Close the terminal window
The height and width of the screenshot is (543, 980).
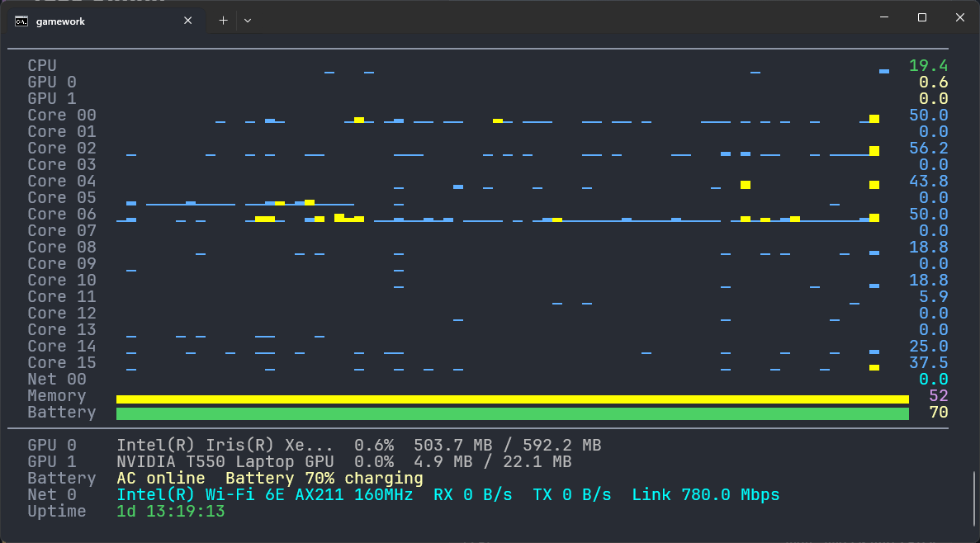pyautogui.click(x=960, y=17)
